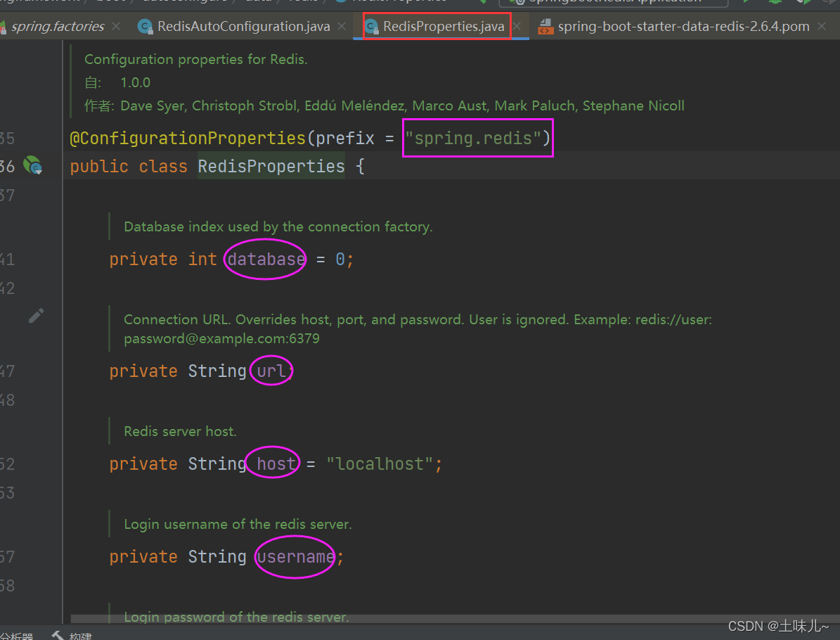Click line number 35 in the gutter
Viewport: 840px width, 640px height.
pos(7,139)
